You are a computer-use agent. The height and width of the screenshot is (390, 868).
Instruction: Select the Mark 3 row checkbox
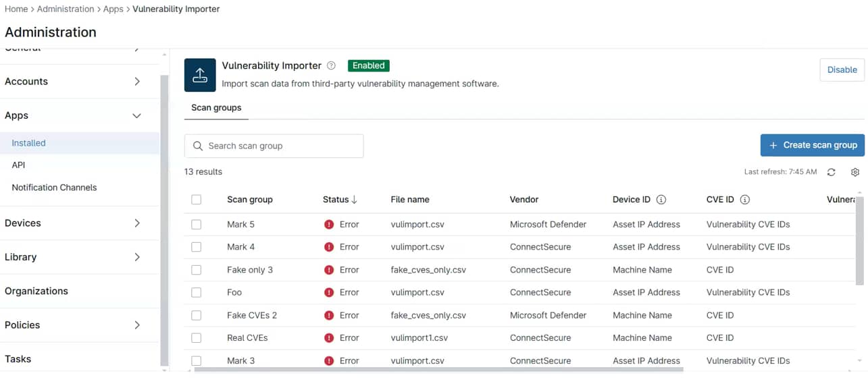tap(197, 360)
